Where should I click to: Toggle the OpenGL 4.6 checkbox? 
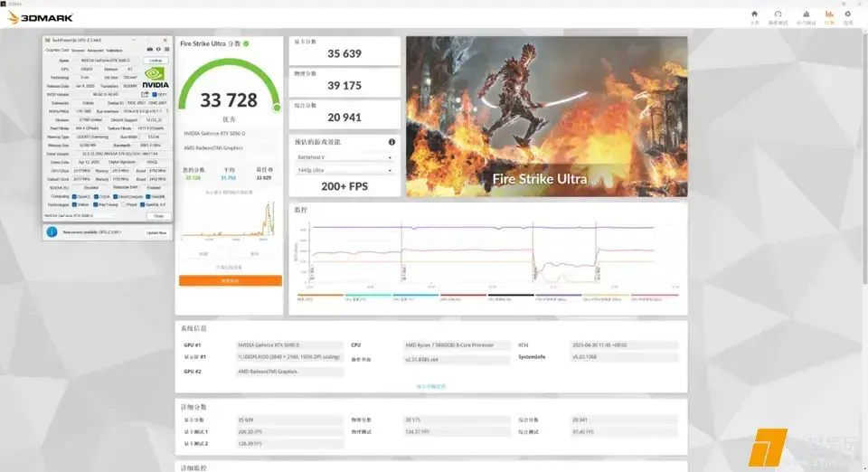click(142, 204)
